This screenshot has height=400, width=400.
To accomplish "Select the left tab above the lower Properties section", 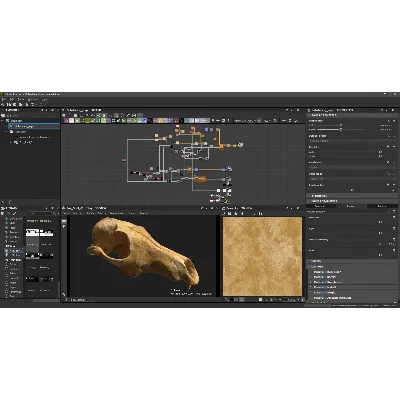I will [321, 206].
